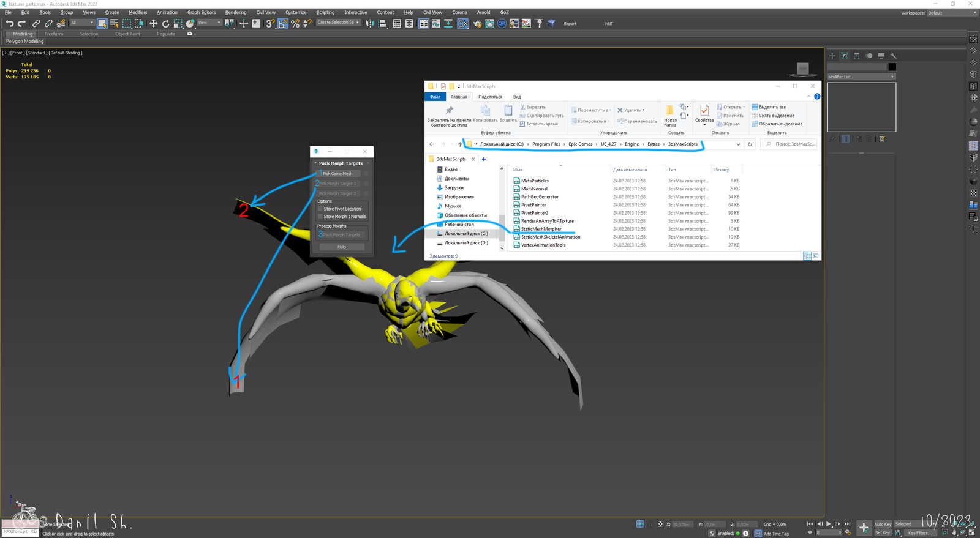Click the Align tool icon

coord(382,23)
